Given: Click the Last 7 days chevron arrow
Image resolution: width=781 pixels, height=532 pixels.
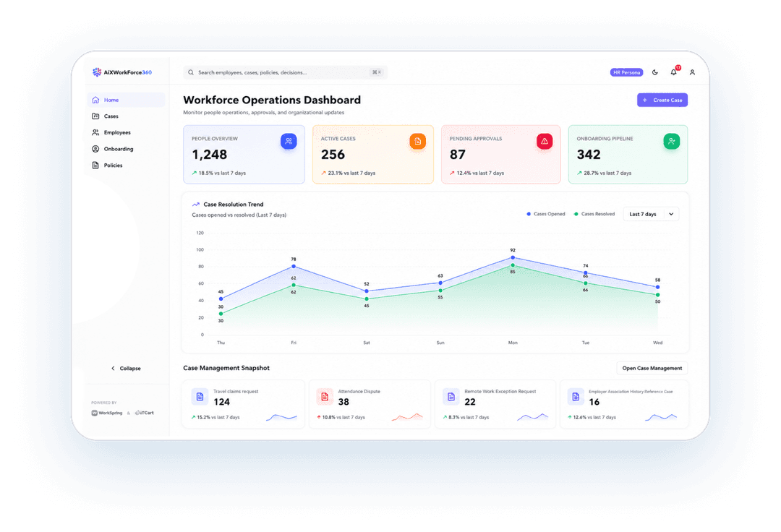Looking at the screenshot, I should click(671, 214).
